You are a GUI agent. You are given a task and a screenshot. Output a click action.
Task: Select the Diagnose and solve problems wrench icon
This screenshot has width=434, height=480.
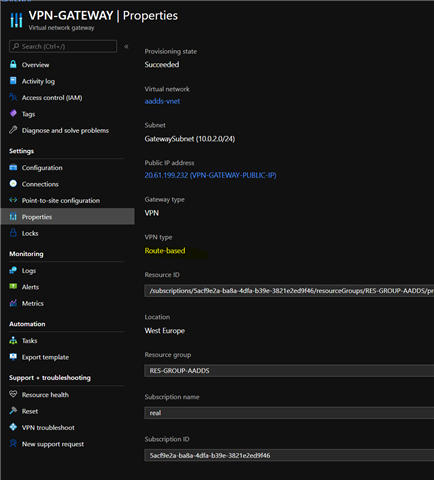(13, 130)
